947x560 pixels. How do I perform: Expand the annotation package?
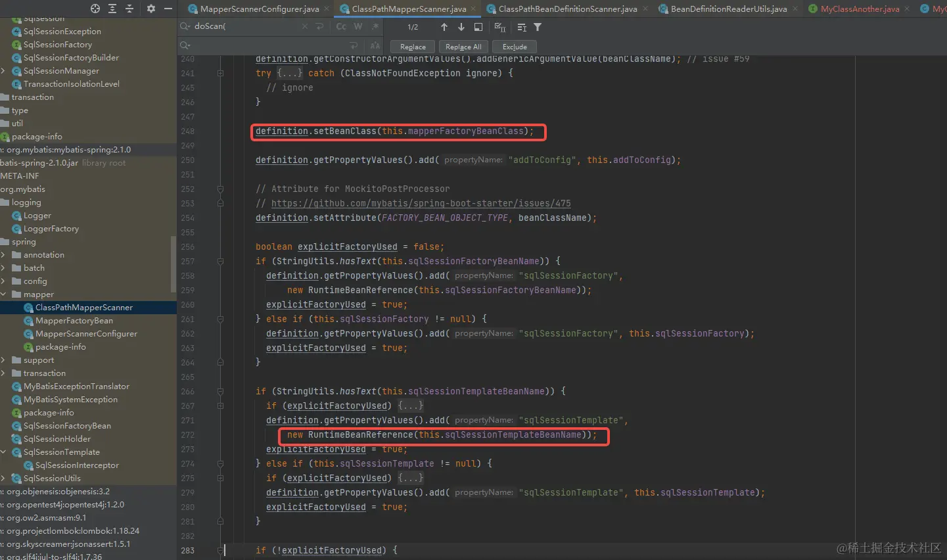pos(3,254)
